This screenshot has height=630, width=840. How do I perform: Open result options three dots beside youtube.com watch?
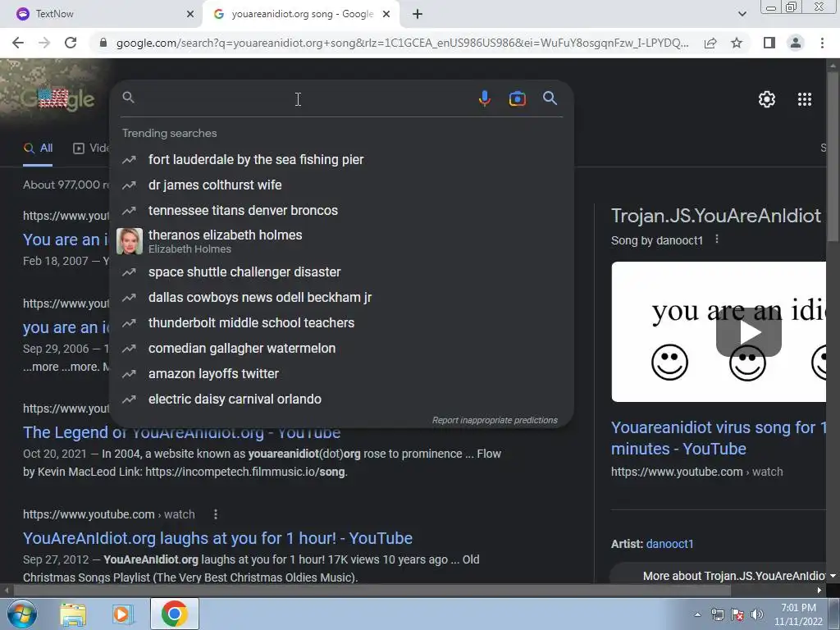pyautogui.click(x=216, y=514)
